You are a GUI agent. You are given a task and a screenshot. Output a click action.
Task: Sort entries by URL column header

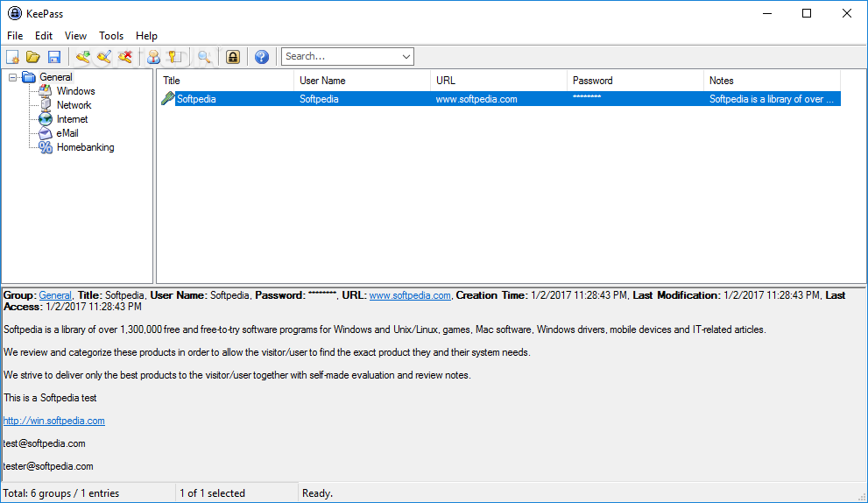point(498,81)
